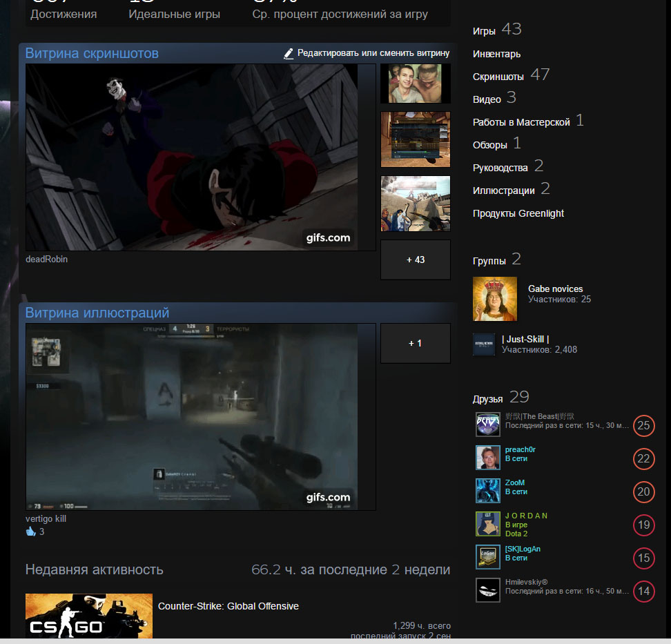Click the Dota 2 status under JORDAN

pyautogui.click(x=516, y=534)
